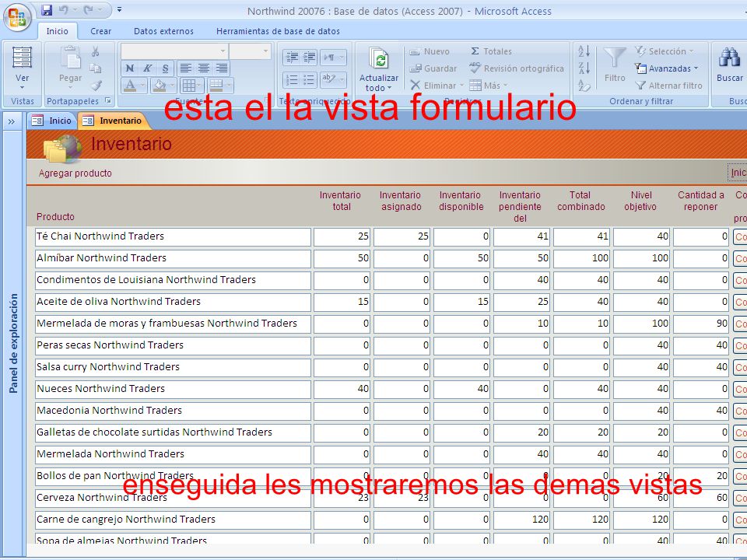
Task: Sort descending Z to A
Action: pos(584,68)
